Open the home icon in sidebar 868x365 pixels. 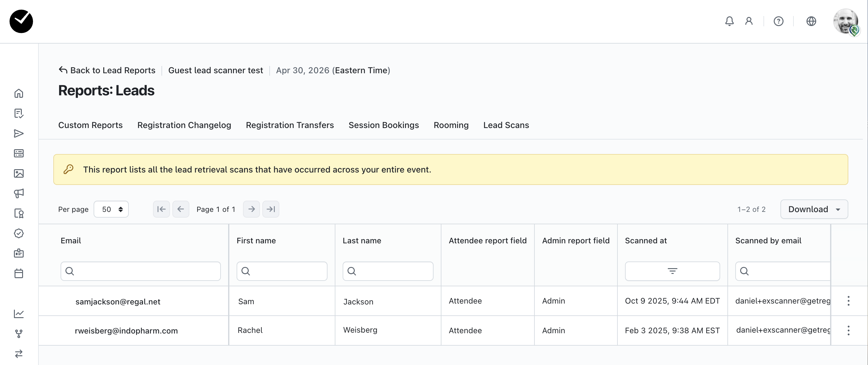[x=19, y=93]
